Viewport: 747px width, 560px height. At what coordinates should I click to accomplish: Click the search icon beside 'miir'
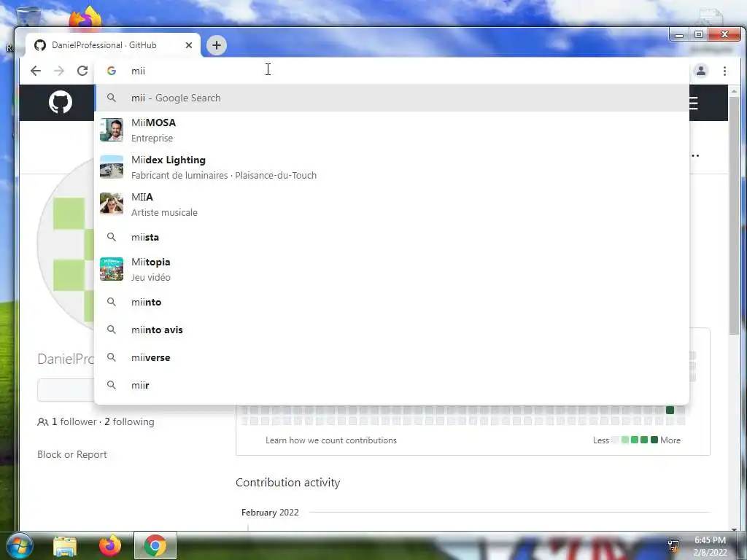pos(112,384)
